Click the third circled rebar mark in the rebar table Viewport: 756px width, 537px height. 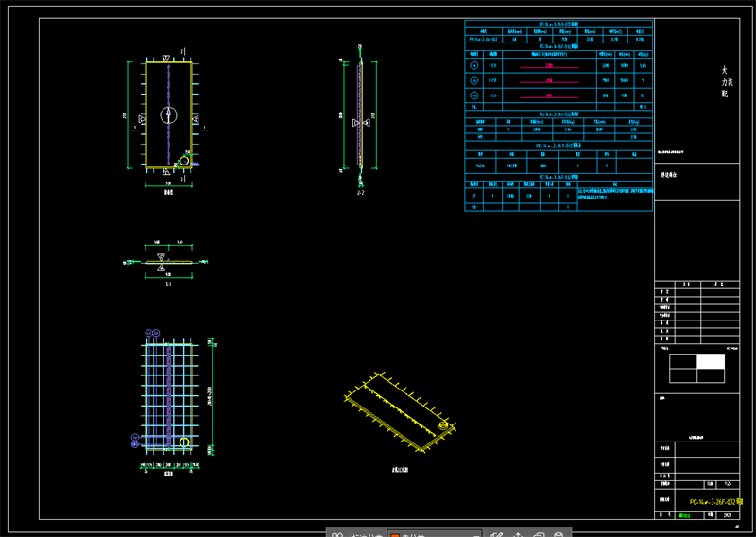[474, 95]
